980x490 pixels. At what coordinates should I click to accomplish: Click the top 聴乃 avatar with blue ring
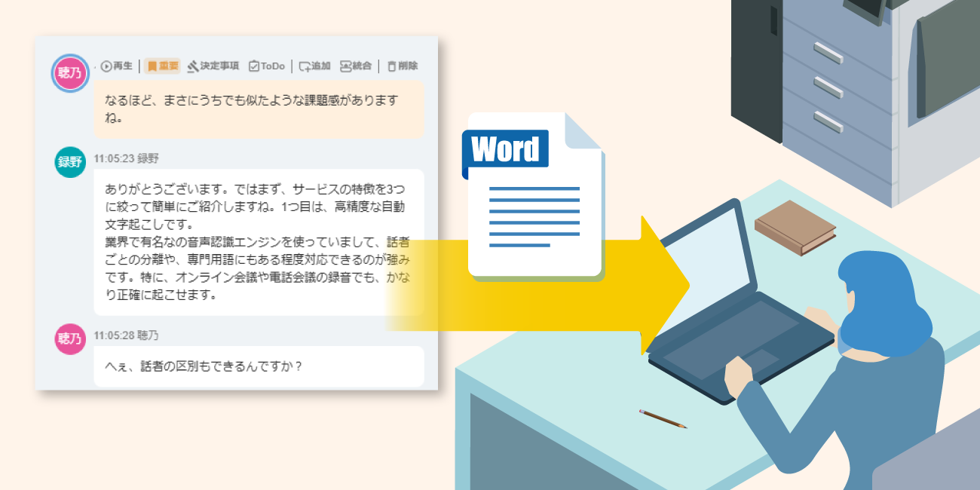tap(70, 73)
